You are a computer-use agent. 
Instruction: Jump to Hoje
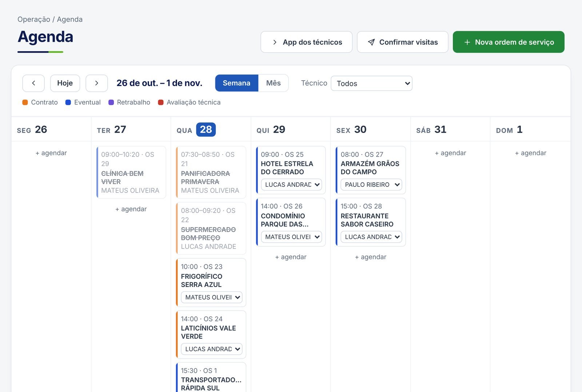coord(65,83)
